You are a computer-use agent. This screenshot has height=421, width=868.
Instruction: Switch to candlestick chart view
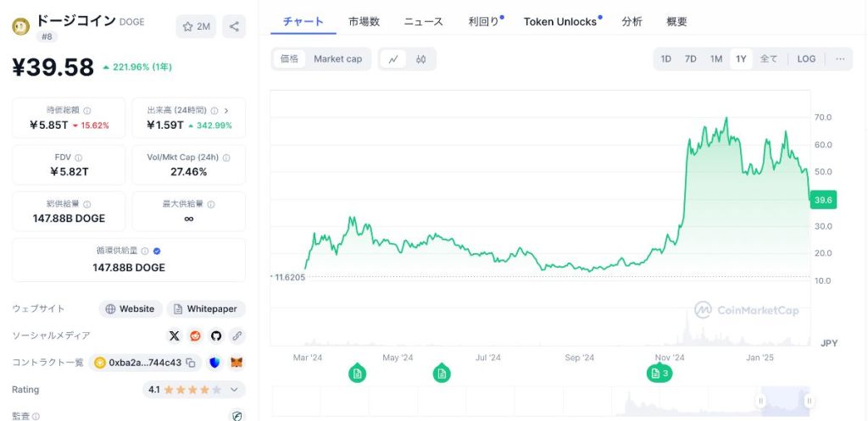point(421,59)
